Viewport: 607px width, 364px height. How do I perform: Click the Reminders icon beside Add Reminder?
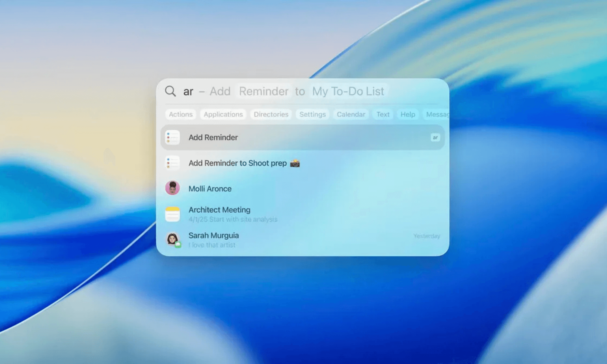coord(172,137)
